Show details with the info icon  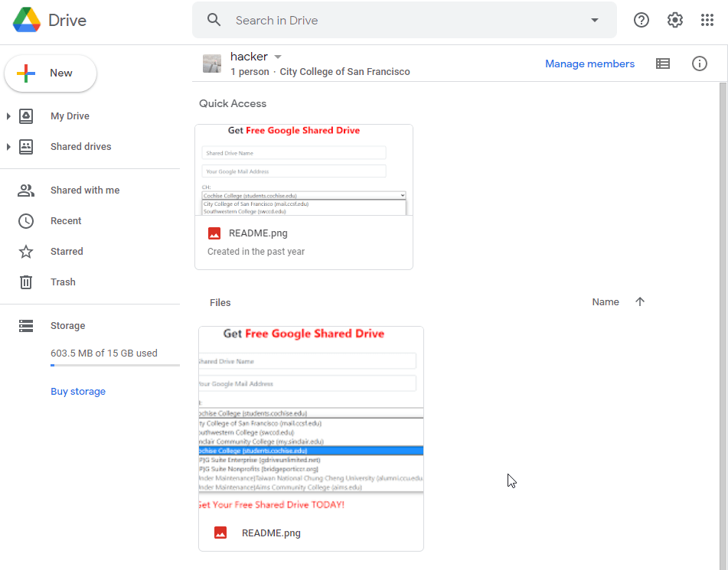[x=699, y=64]
